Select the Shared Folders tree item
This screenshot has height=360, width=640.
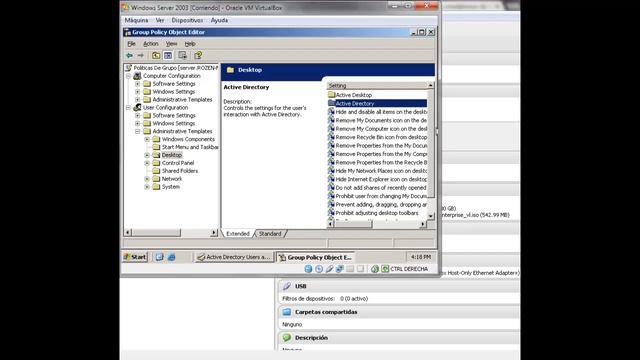click(x=180, y=171)
